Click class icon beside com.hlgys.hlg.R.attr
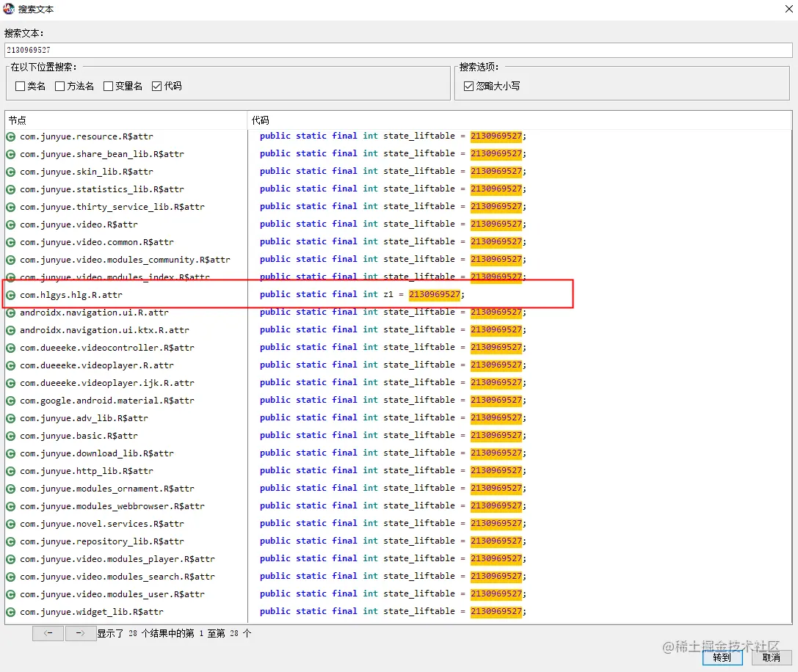The height and width of the screenshot is (672, 798). pos(10,295)
